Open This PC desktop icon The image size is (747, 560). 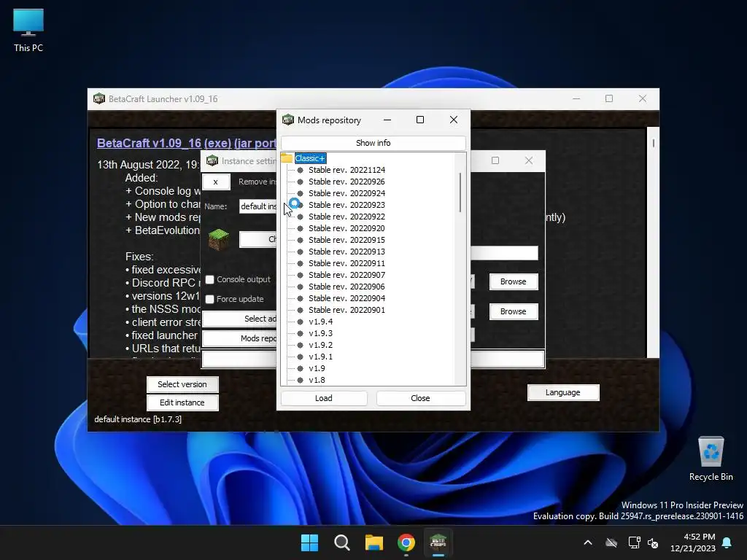pyautogui.click(x=28, y=31)
